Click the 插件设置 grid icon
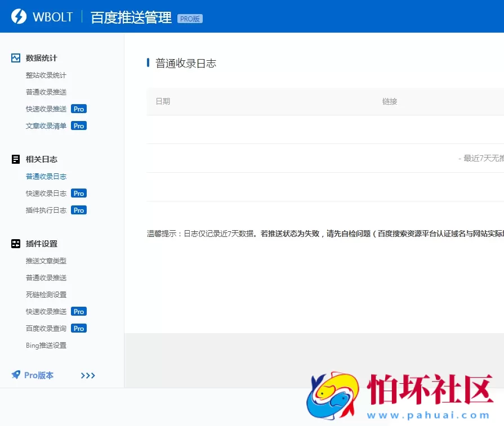The width and height of the screenshot is (504, 426). pos(15,244)
